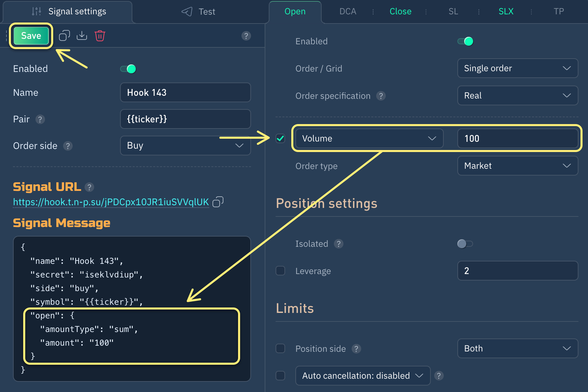The width and height of the screenshot is (588, 392).
Task: Uncheck the Volume checkbox
Action: (280, 138)
